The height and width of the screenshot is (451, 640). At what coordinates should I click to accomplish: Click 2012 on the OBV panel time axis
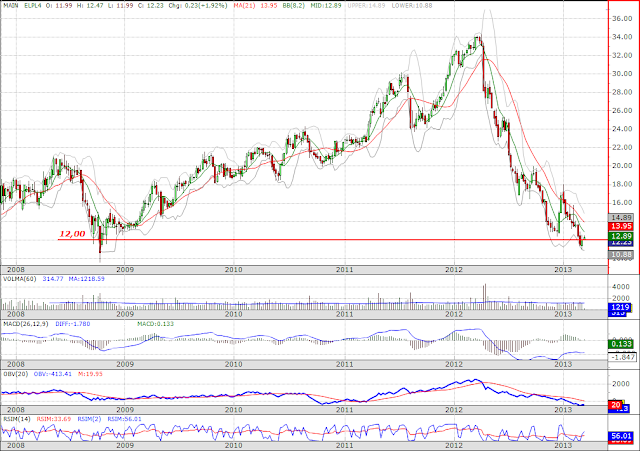454,410
